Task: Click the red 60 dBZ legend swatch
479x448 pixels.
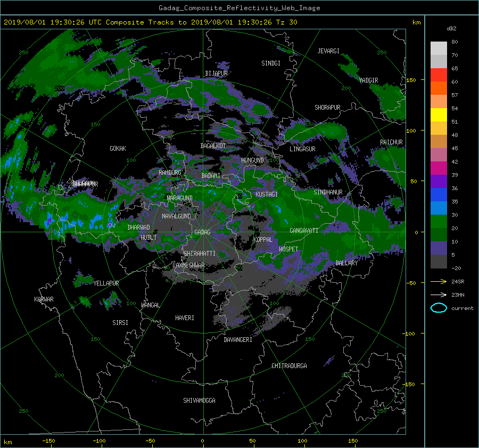Action: (439, 75)
